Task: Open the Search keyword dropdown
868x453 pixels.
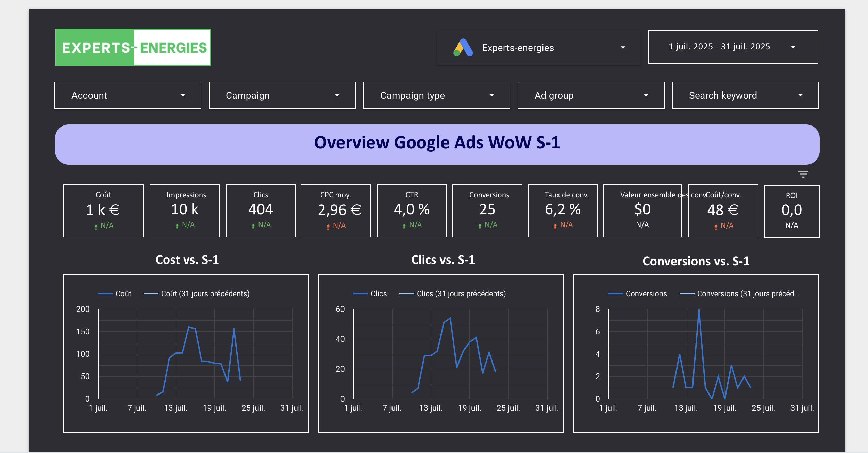Action: pos(745,95)
